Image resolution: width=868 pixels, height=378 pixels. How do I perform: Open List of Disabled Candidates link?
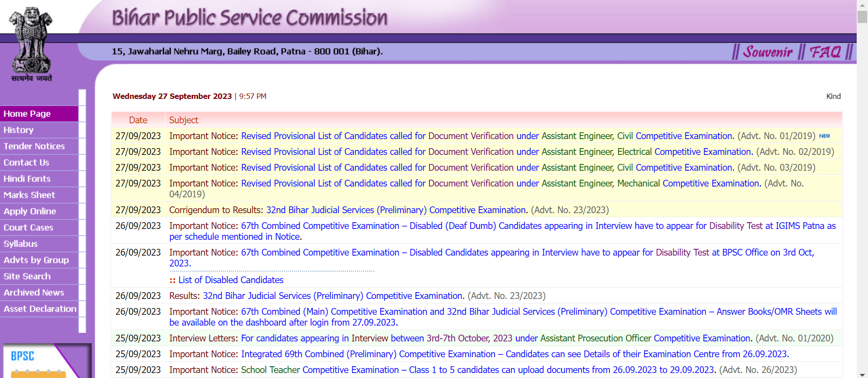tap(231, 280)
